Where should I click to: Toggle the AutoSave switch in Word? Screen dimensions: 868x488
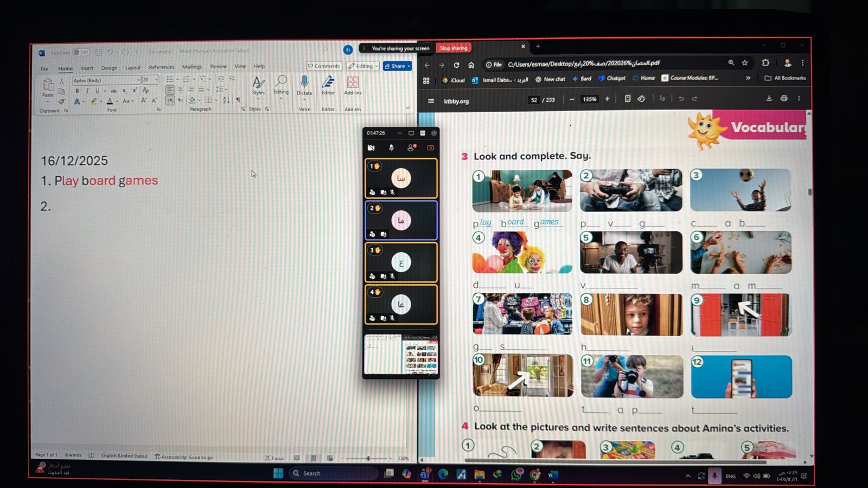pos(81,53)
